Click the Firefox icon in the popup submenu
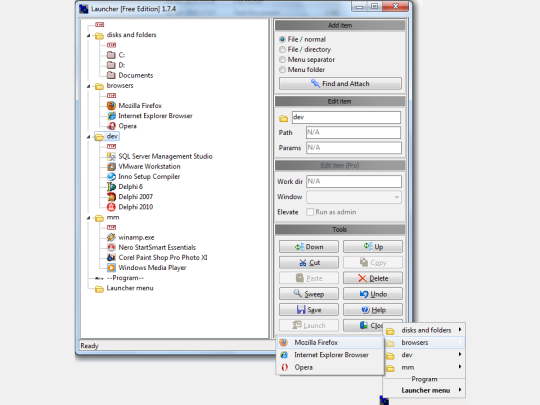 pyautogui.click(x=283, y=342)
